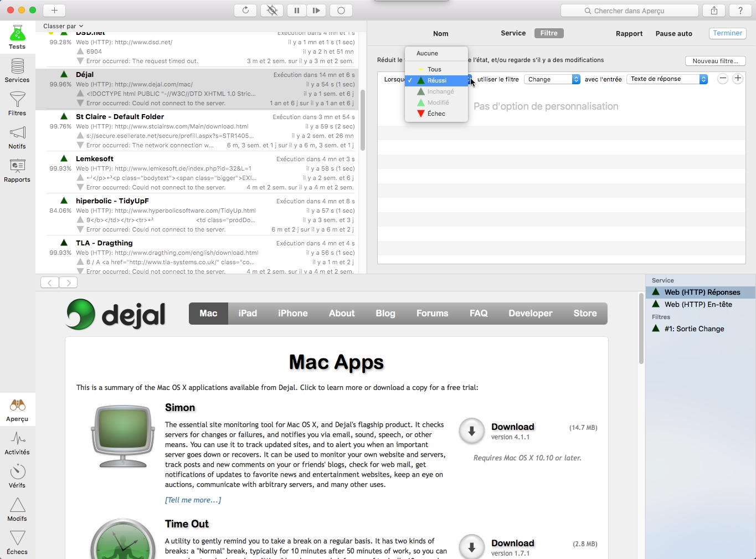Switch to Échecs down-triangle view
Viewport: 756px width, 559px height.
(x=17, y=542)
